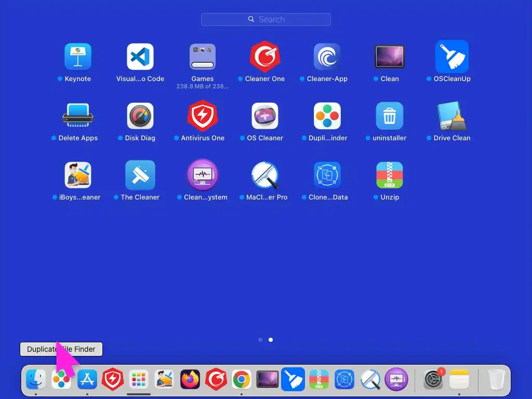The width and height of the screenshot is (532, 399).
Task: Launch The Cleaner app
Action: coord(140,175)
